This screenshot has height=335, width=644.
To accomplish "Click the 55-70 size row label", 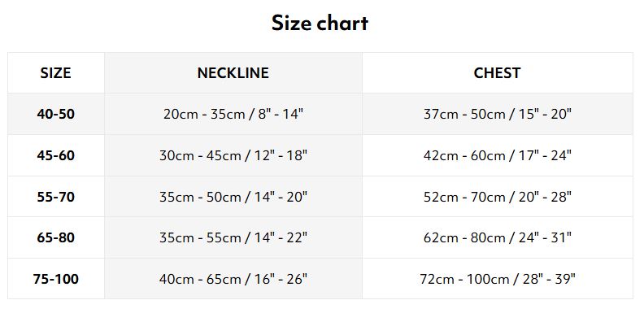I will [56, 197].
